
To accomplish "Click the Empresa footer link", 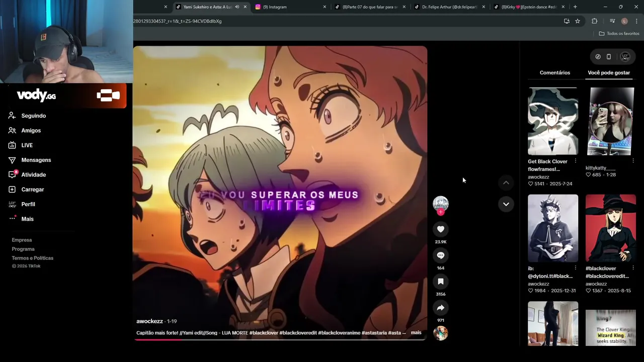I will 22,240.
